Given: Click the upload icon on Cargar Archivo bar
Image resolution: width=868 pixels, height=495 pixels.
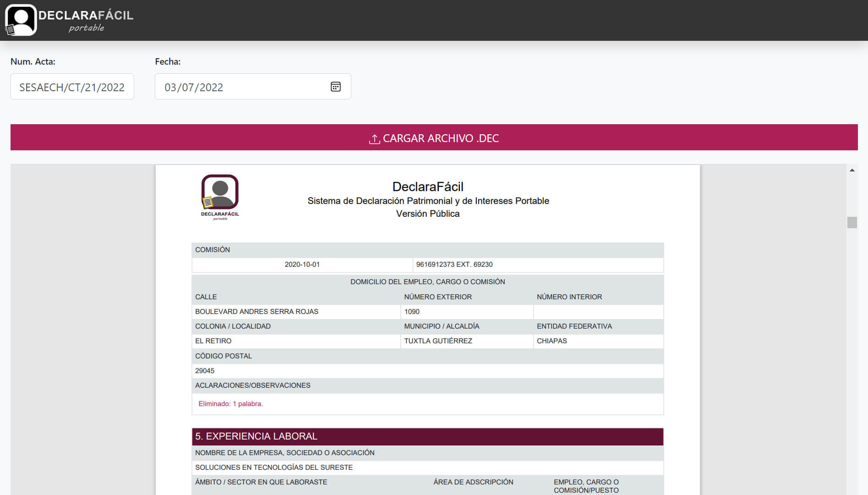Looking at the screenshot, I should click(374, 138).
